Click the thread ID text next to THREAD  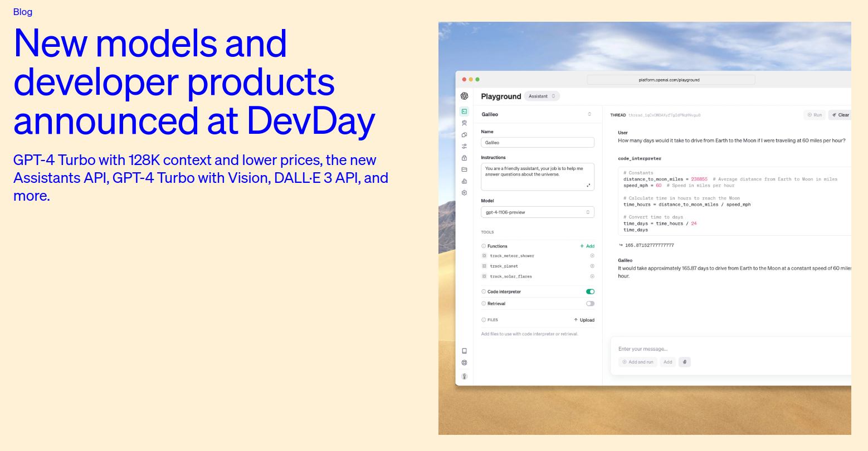[x=664, y=115]
